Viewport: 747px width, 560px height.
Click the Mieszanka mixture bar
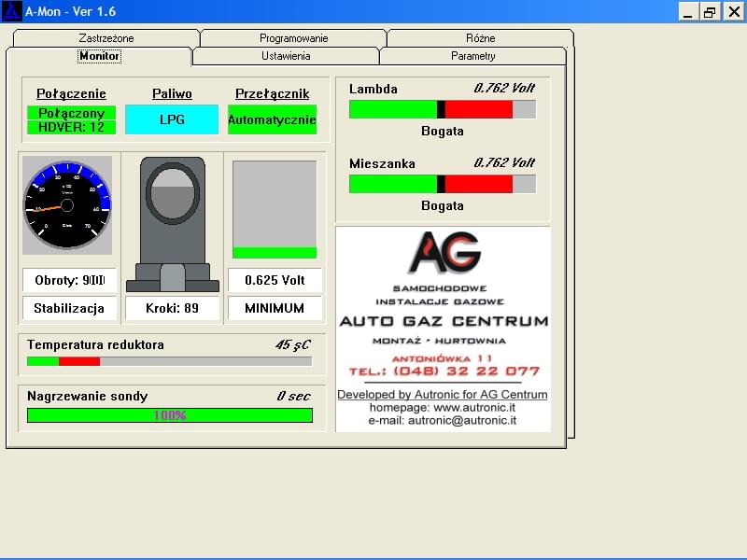click(x=442, y=184)
